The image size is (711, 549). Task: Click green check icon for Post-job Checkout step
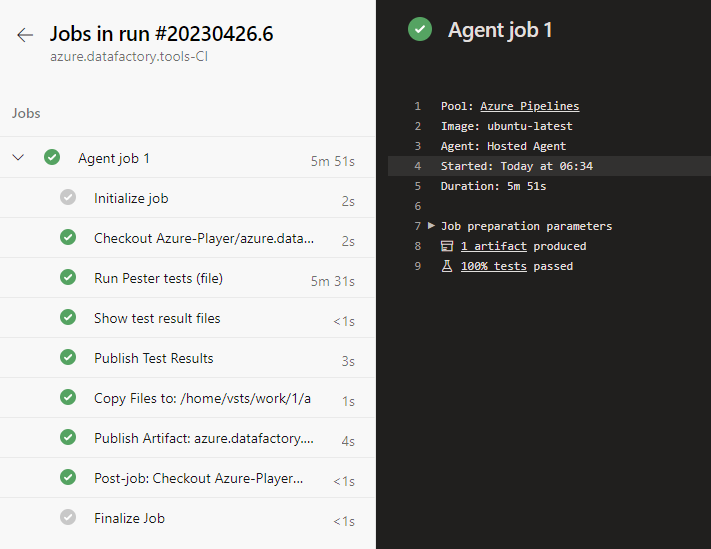point(68,477)
